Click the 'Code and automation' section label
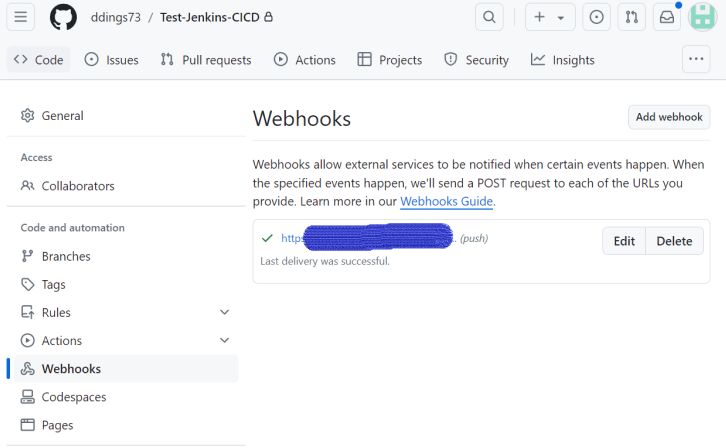Image resolution: width=726 pixels, height=448 pixels. 73,228
